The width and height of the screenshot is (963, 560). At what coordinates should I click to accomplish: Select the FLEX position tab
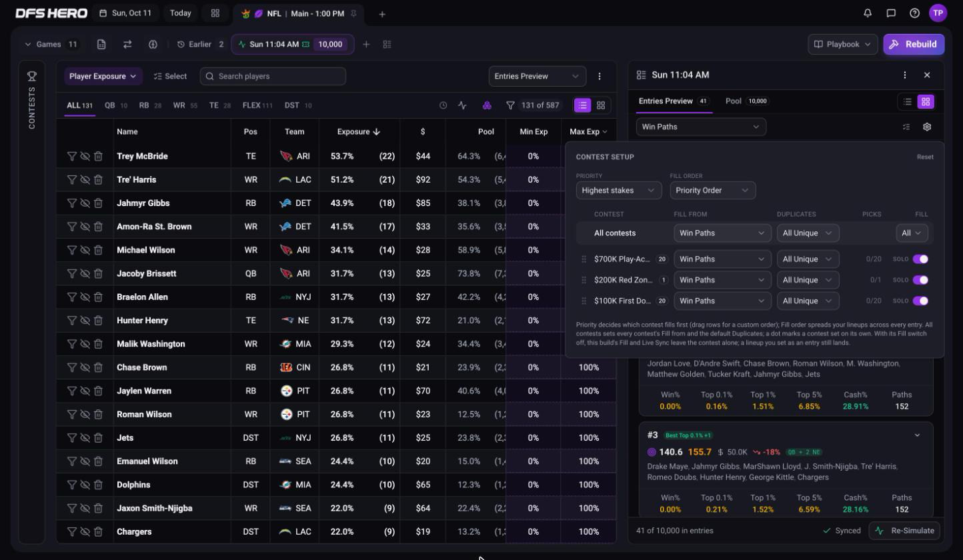(x=257, y=105)
